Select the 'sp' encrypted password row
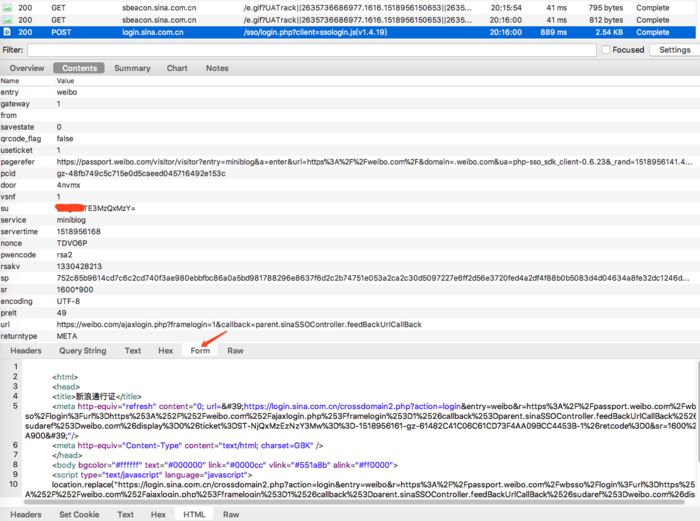 point(350,278)
